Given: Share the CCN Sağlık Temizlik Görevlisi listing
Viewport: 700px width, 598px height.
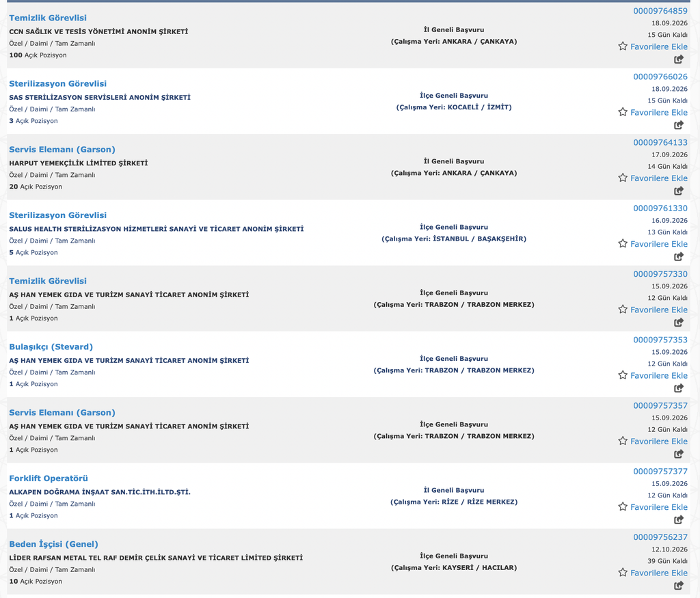Looking at the screenshot, I should coord(679,59).
